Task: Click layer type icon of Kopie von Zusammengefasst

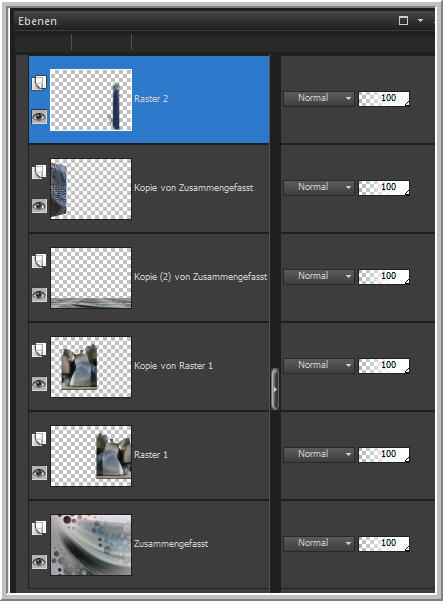Action: 39,172
